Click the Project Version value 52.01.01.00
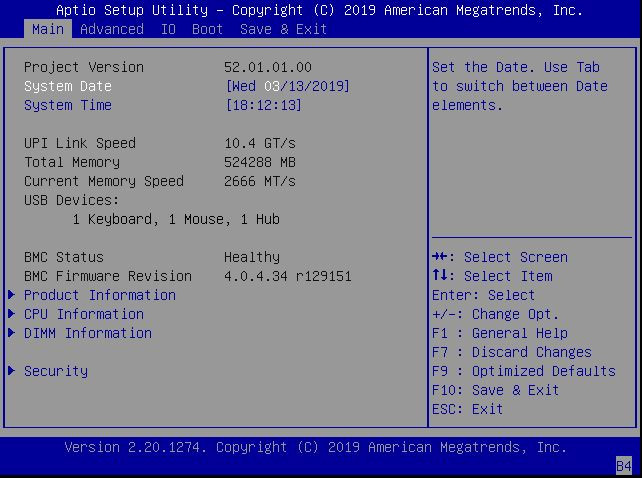 pos(268,67)
